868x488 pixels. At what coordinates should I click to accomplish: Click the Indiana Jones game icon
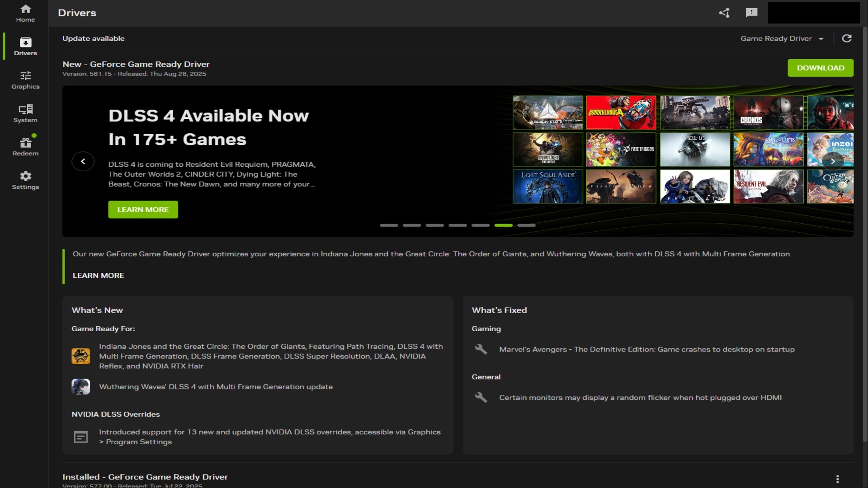80,356
